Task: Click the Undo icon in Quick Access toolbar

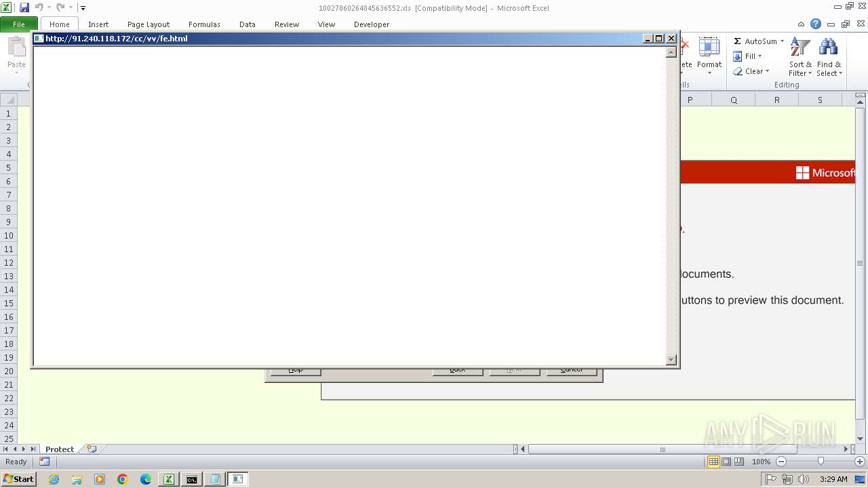Action: click(39, 7)
